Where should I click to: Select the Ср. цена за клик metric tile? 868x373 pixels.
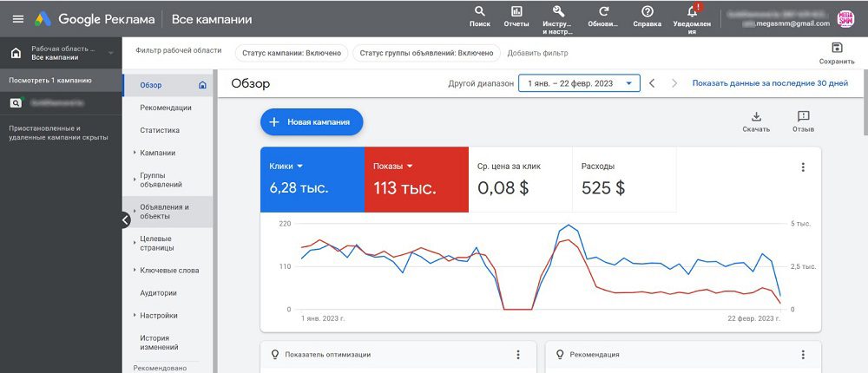pos(520,180)
